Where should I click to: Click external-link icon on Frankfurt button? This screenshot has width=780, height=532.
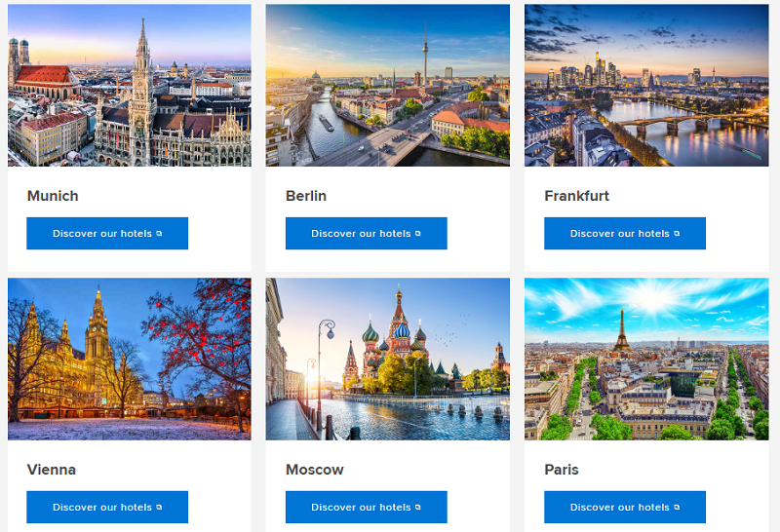[x=677, y=233]
